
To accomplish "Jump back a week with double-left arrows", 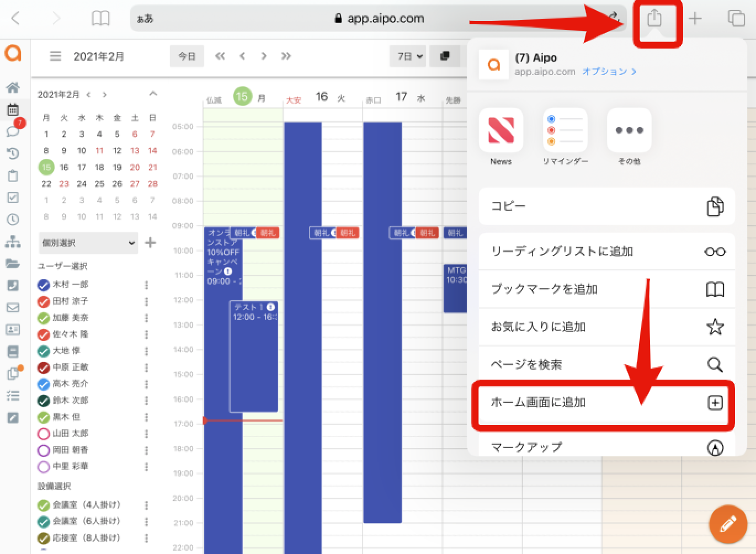I will point(220,56).
